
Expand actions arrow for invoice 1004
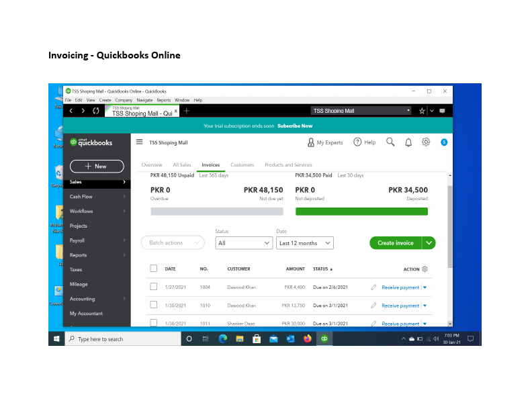coord(425,287)
